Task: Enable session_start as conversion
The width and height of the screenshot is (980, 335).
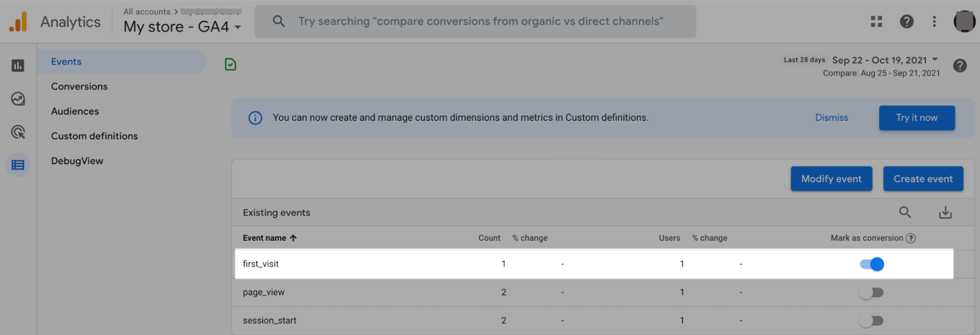Action: (871, 320)
